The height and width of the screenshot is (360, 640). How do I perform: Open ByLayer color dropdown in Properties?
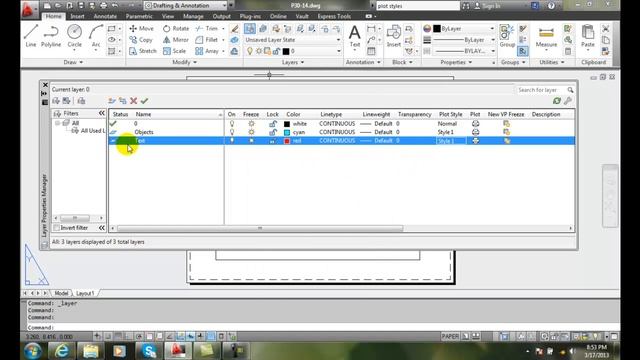464,29
